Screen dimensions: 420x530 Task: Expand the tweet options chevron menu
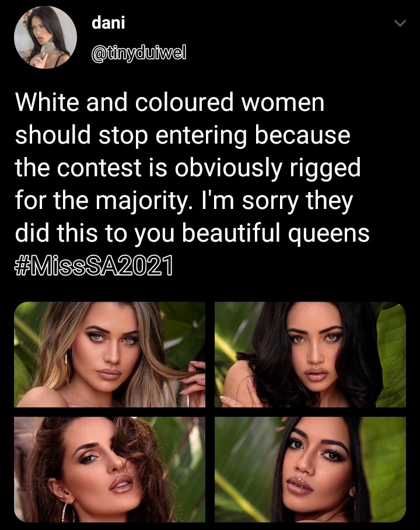[400, 23]
